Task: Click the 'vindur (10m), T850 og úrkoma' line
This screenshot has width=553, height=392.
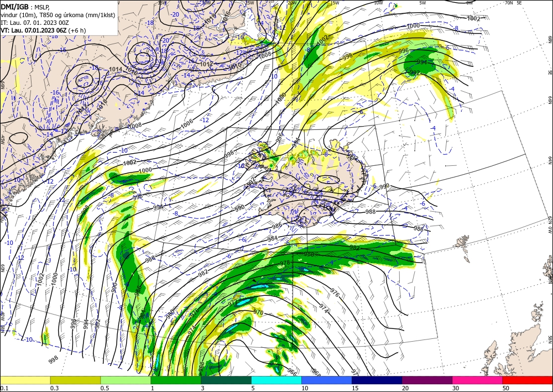Action: (58, 14)
